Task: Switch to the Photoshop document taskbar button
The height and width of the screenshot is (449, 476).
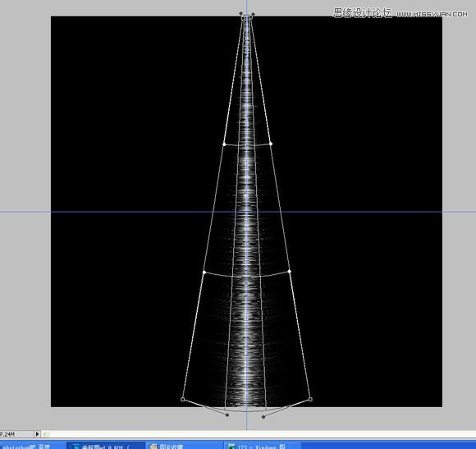Action: pos(106,446)
